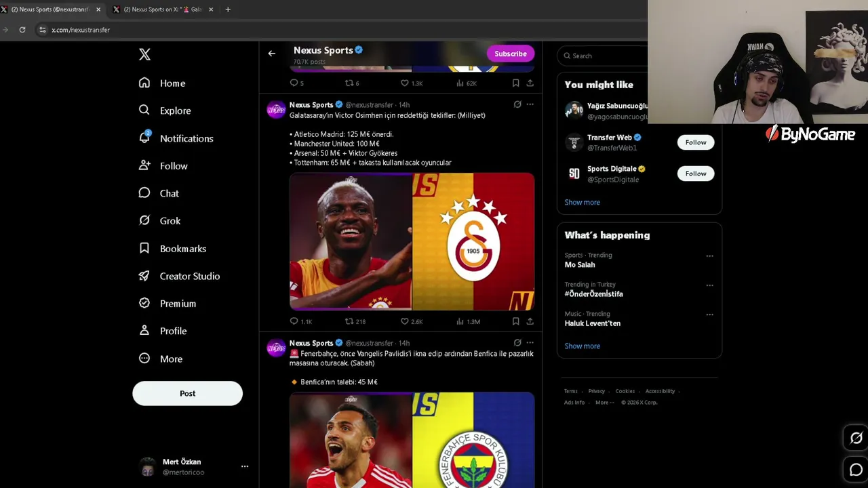Expand the sidebar More menu
Viewport: 868px width, 488px height.
tap(160, 359)
